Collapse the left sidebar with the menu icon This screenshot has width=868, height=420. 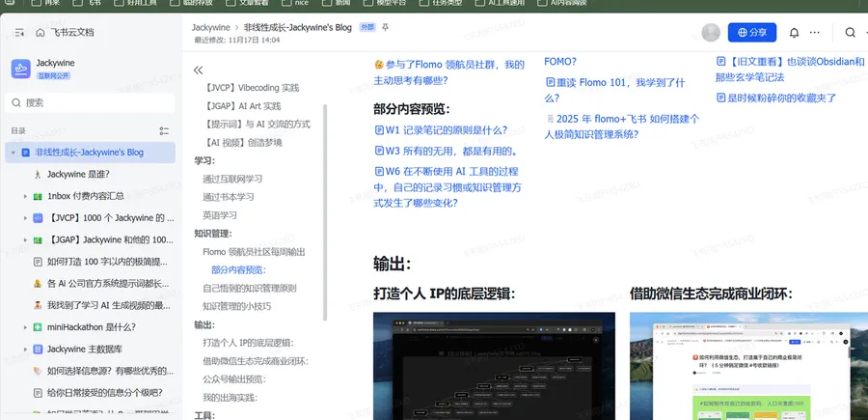(x=20, y=33)
